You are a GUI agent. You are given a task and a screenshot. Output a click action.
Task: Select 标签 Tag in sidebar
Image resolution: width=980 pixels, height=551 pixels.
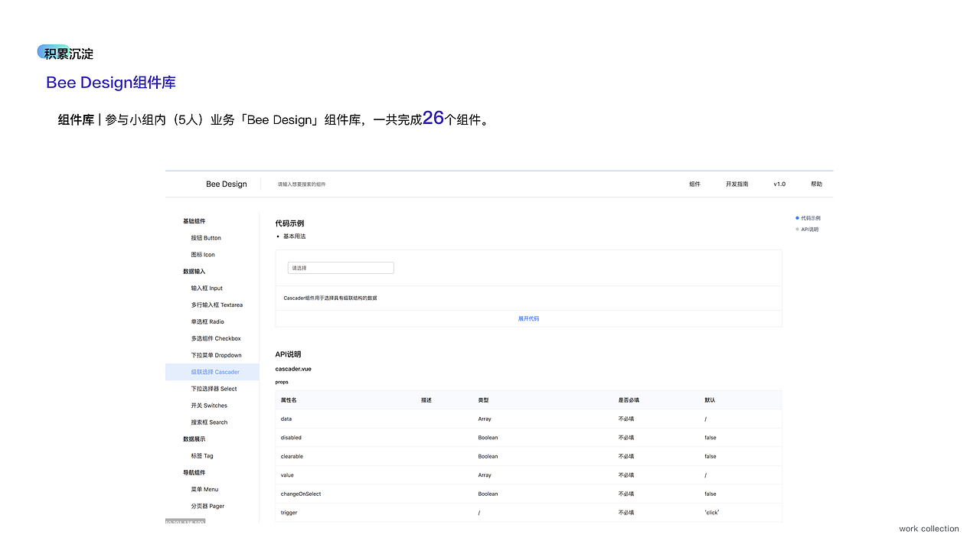click(202, 456)
